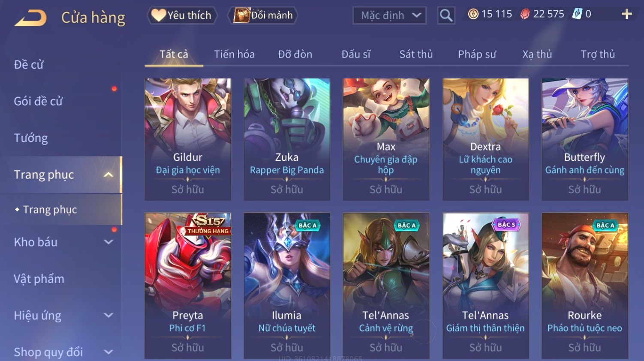The image size is (644, 361).
Task: Open the Tướng sidebar menu
Action: coord(31,138)
